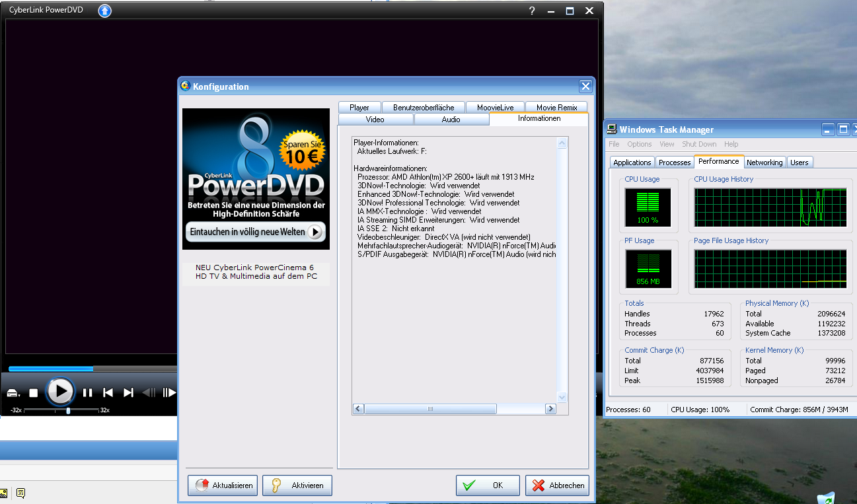Image resolution: width=857 pixels, height=504 pixels.
Task: Open the Shut Down menu in Task Manager
Action: pyautogui.click(x=699, y=144)
